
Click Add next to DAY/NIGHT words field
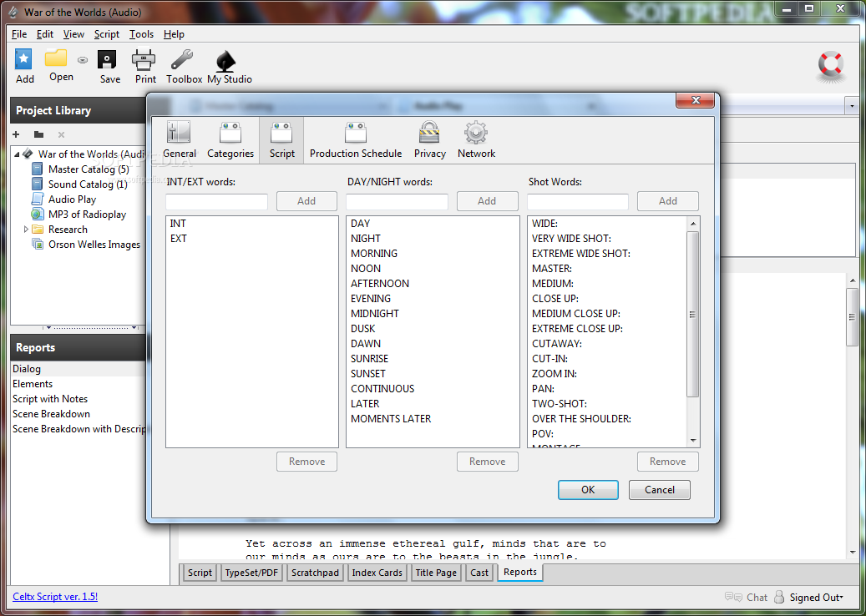[487, 201]
